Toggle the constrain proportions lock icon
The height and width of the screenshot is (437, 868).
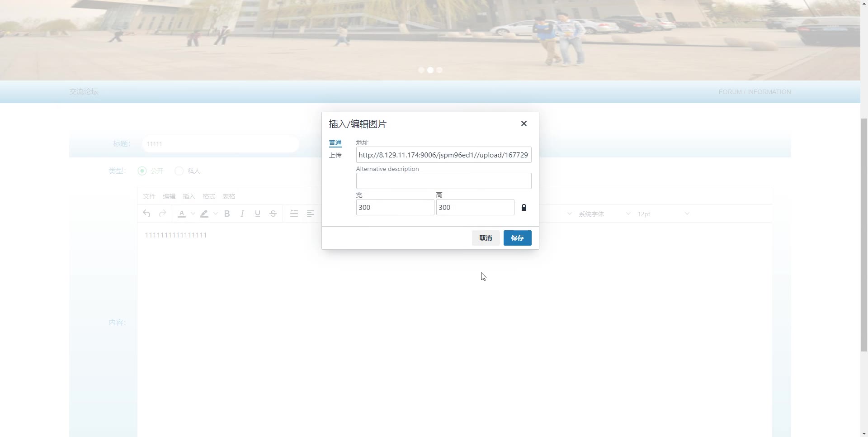click(524, 207)
